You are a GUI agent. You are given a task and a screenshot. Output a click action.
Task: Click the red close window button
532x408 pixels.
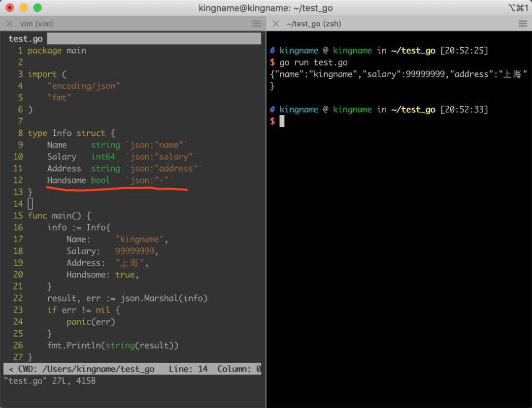coord(10,7)
